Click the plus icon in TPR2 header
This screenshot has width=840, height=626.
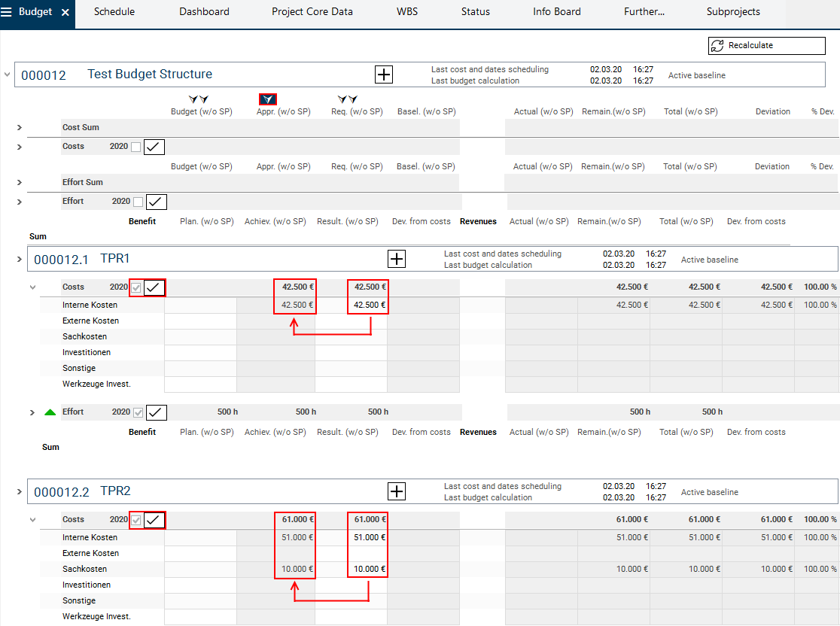(397, 491)
